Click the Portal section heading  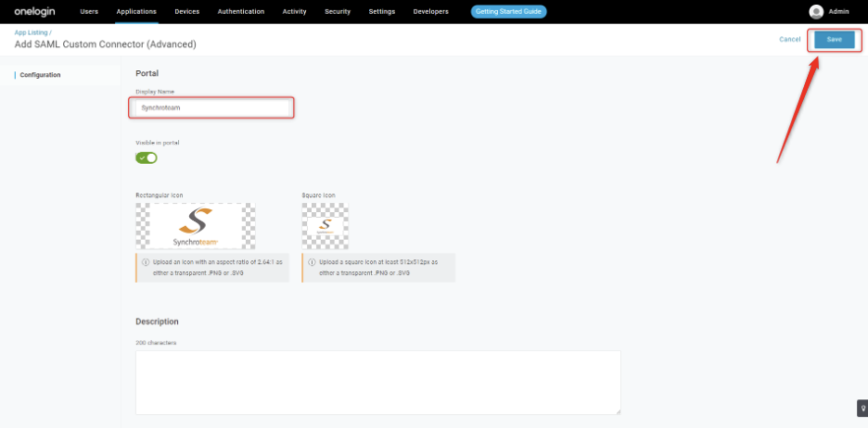147,73
